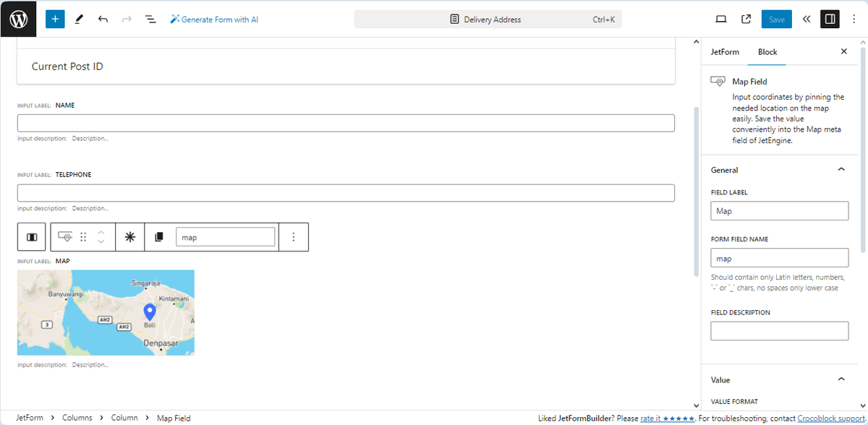
Task: Select the parent Column block icon
Action: pyautogui.click(x=31, y=236)
